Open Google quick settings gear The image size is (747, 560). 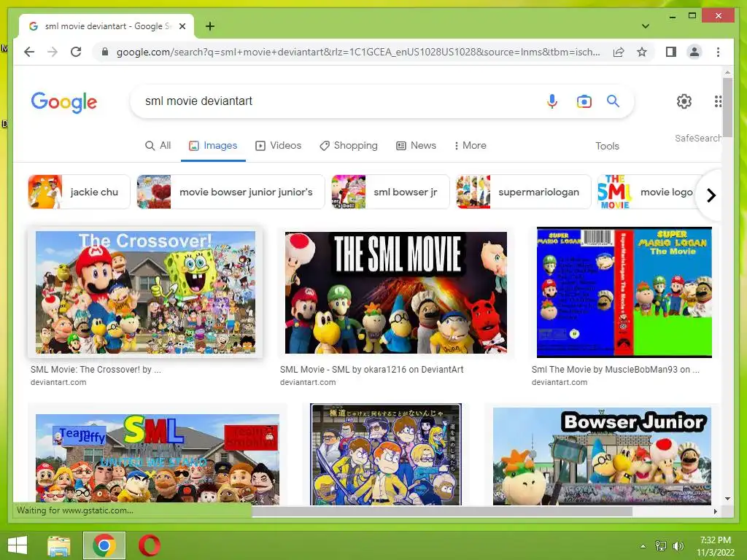(x=684, y=101)
